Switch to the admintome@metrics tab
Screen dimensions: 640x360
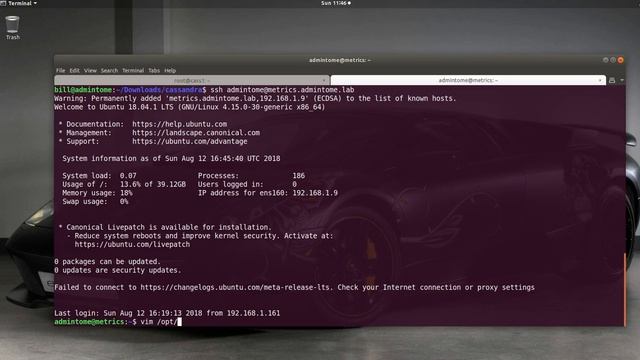pyautogui.click(x=468, y=80)
